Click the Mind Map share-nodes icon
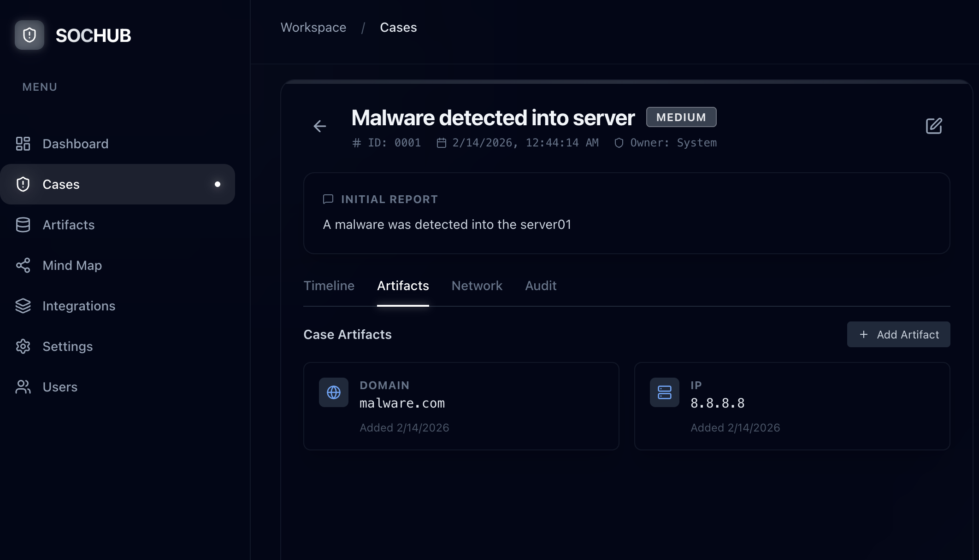979x560 pixels. 23,265
